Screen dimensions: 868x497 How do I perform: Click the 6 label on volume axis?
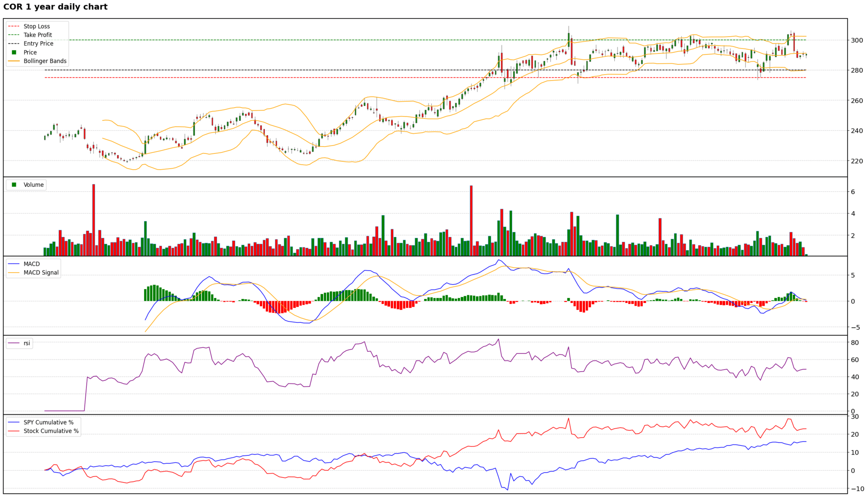coord(853,192)
